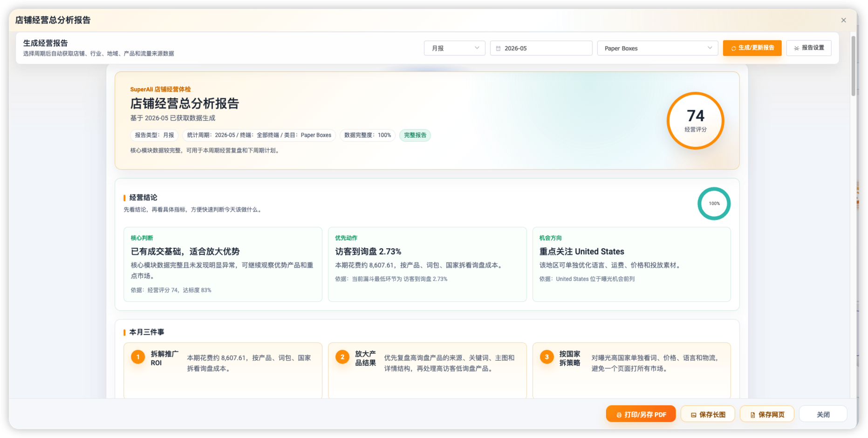Select the 核心判断 conclusion card

point(223,264)
